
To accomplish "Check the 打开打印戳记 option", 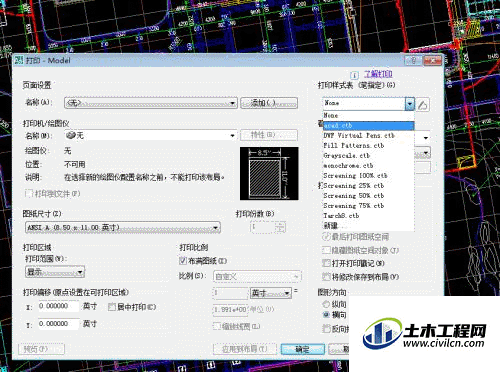I will pyautogui.click(x=326, y=263).
